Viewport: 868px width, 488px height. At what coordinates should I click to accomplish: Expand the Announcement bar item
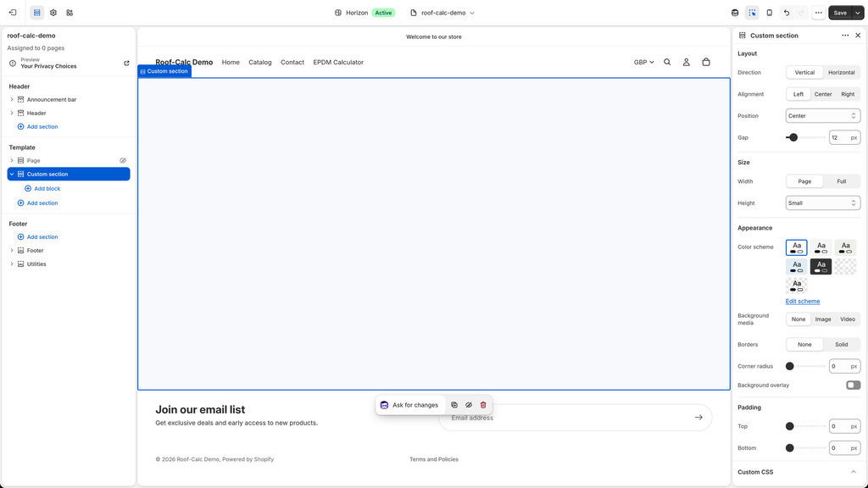tap(12, 100)
